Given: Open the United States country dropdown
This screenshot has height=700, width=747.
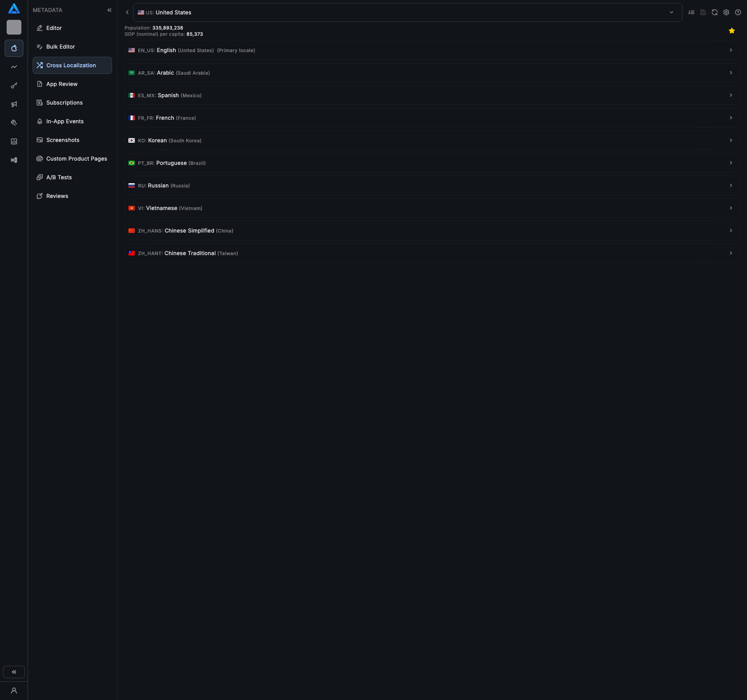Looking at the screenshot, I should [x=407, y=12].
